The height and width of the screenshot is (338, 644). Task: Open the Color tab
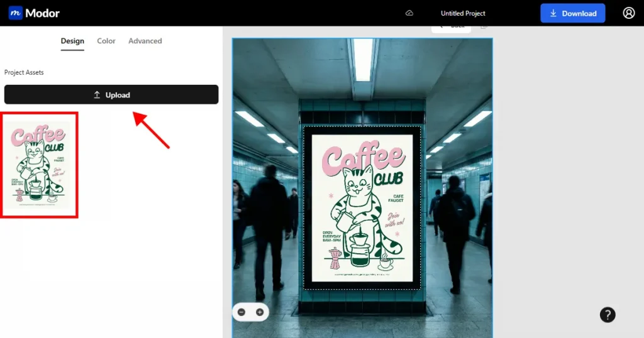pos(106,41)
